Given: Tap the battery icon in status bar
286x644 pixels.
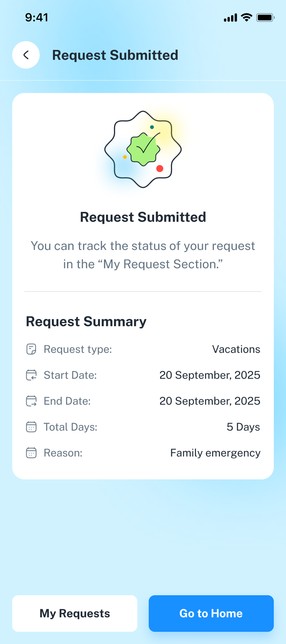Looking at the screenshot, I should (265, 18).
